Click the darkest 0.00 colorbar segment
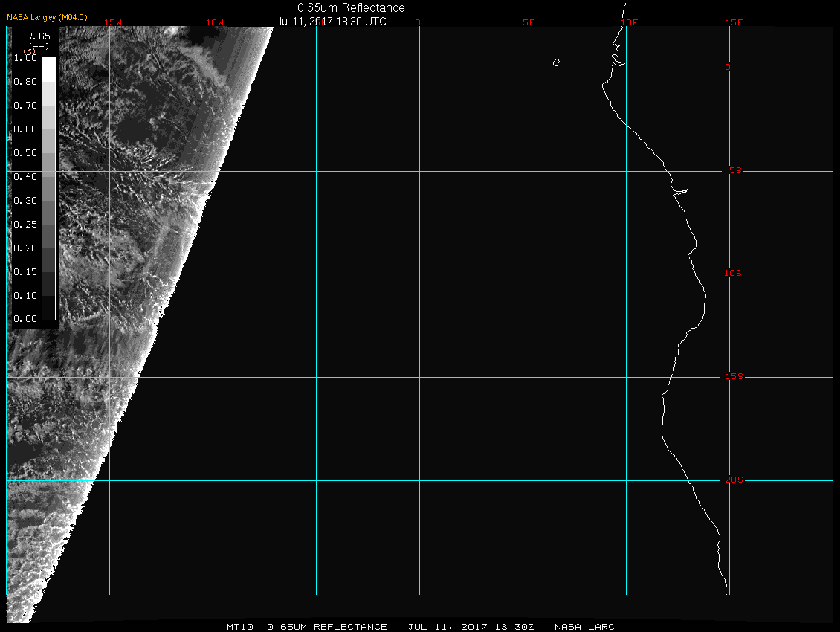This screenshot has width=840, height=632. click(x=48, y=312)
